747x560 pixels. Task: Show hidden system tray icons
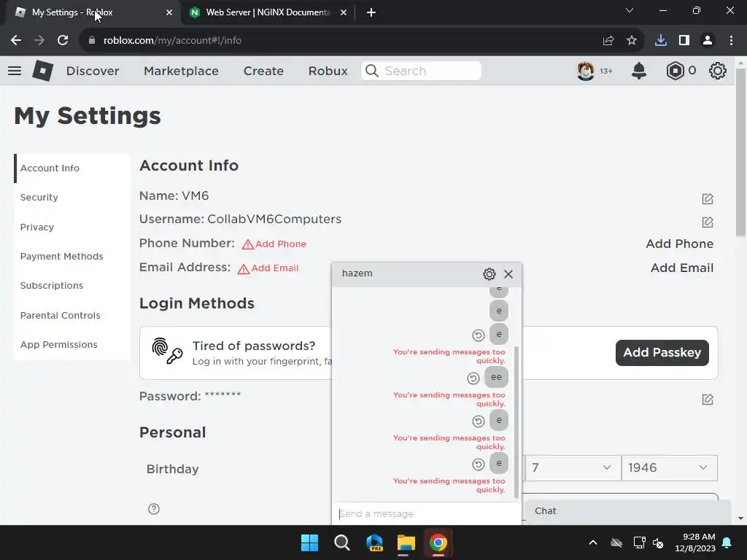point(593,542)
